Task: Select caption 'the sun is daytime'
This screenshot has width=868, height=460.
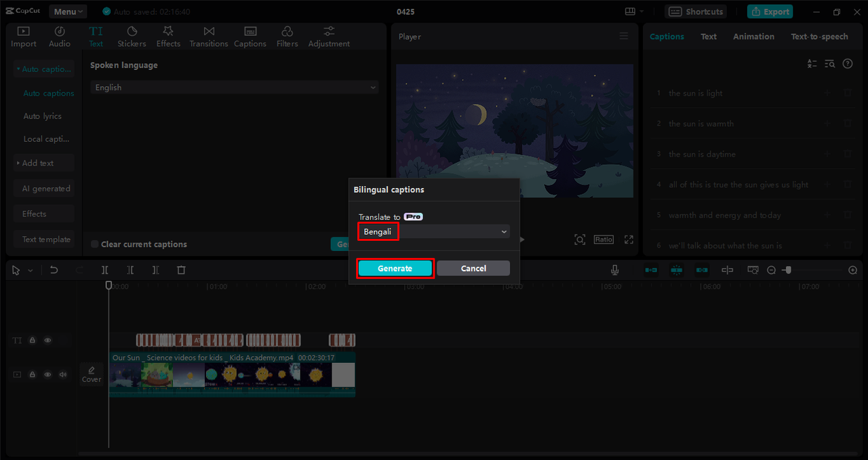Action: 702,154
